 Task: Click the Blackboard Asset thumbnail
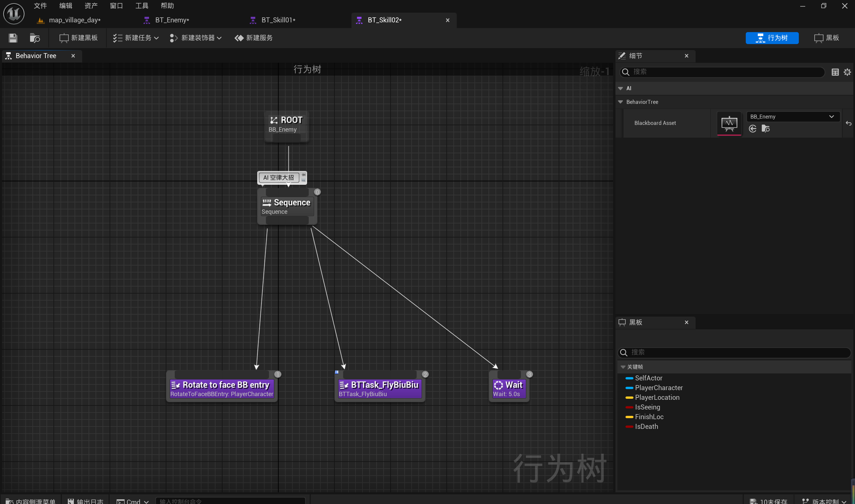tap(729, 123)
